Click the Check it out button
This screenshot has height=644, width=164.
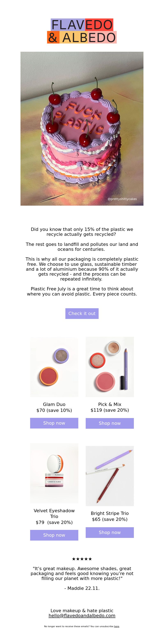pyautogui.click(x=82, y=314)
